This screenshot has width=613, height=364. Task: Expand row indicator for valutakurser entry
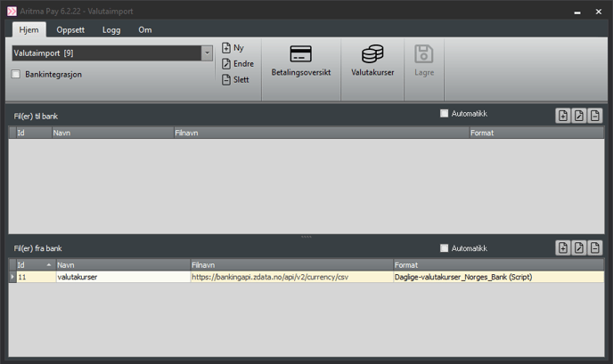[12, 278]
